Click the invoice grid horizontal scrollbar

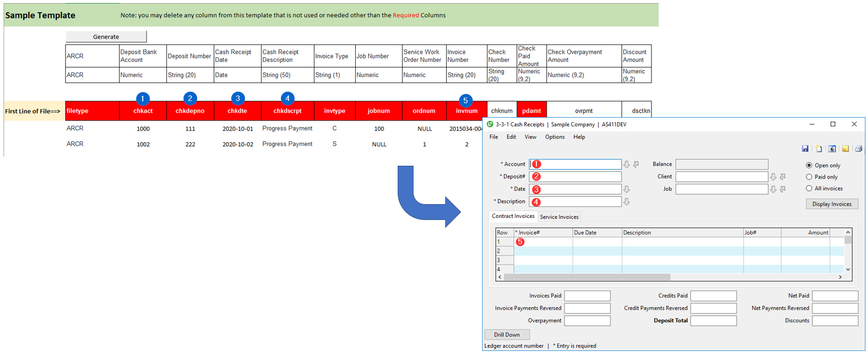(x=587, y=277)
